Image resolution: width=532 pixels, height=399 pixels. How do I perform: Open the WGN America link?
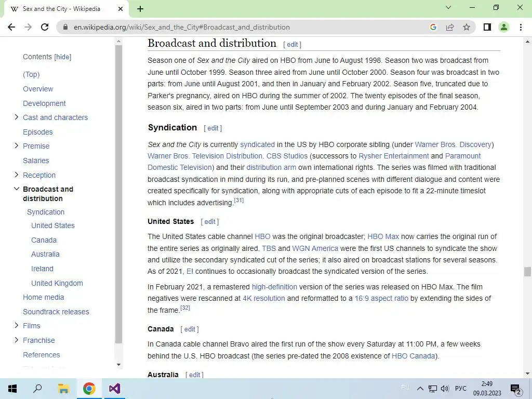315,248
